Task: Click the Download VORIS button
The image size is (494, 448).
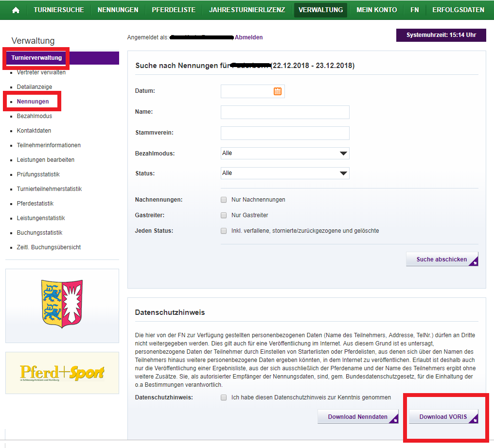Action: point(443,417)
